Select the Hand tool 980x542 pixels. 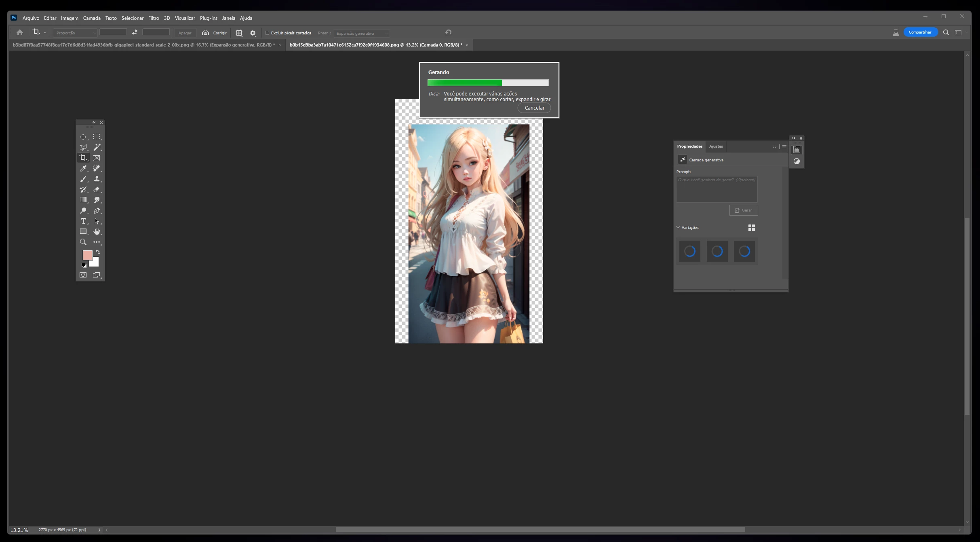[x=97, y=231]
